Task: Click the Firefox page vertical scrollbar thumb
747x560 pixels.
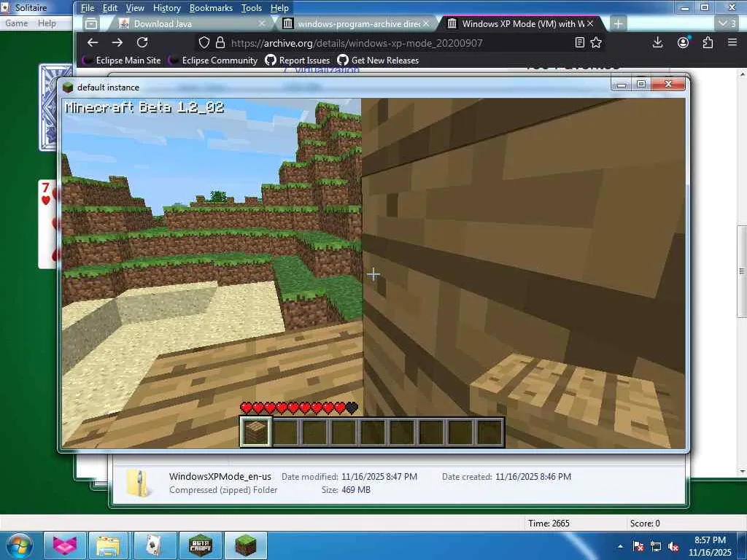Action: (742, 271)
